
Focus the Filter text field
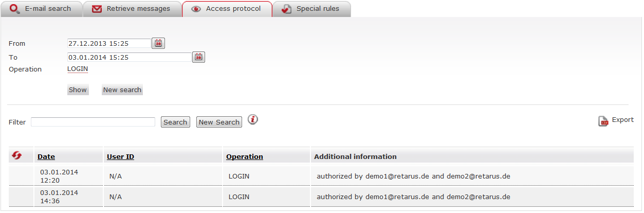[93, 122]
